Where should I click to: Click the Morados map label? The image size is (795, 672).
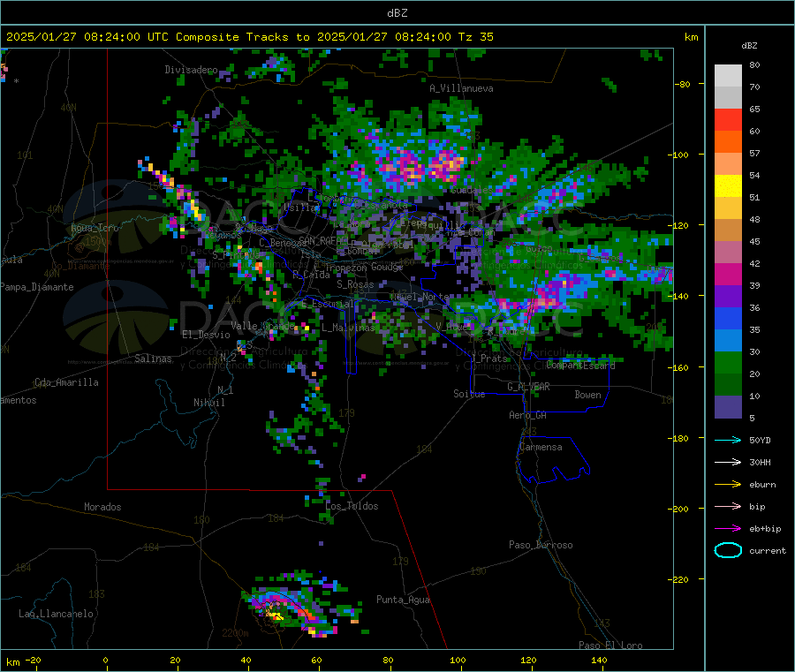point(102,507)
